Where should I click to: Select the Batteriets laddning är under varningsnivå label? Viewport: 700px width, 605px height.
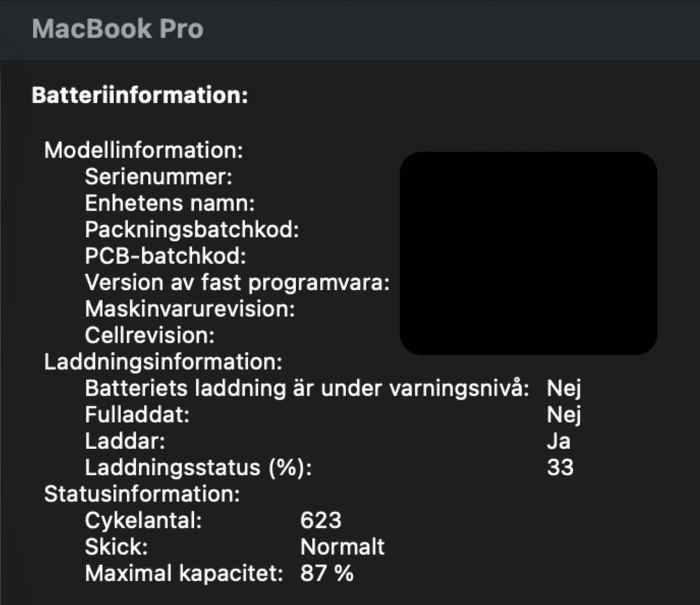click(x=306, y=389)
